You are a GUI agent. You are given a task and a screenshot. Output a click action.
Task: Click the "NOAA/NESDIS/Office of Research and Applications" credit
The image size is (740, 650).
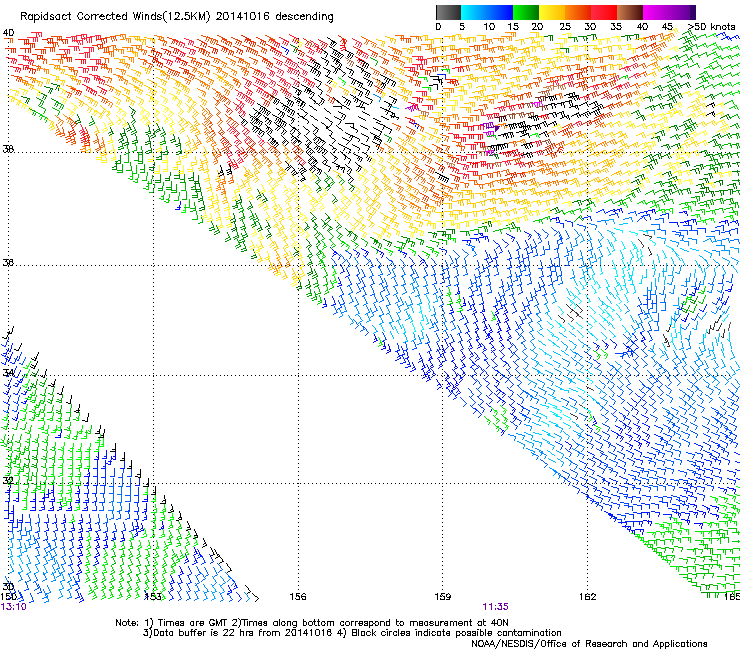(589, 644)
